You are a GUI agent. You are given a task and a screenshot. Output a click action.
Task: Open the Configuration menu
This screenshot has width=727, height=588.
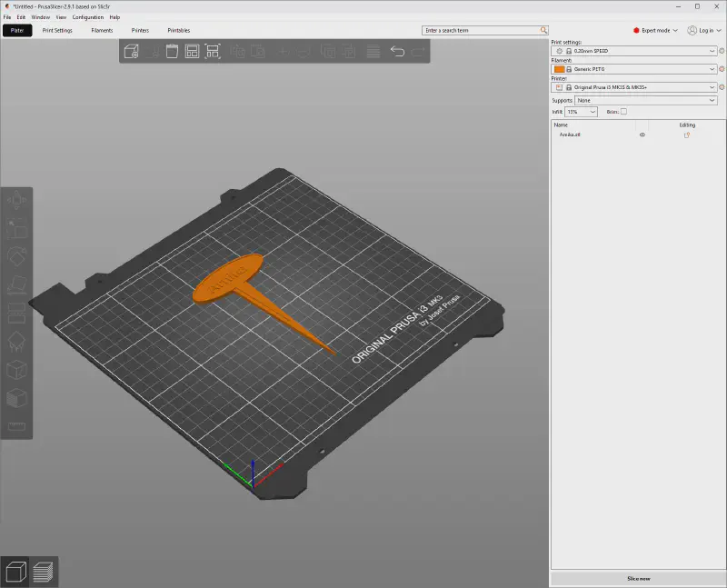click(88, 17)
